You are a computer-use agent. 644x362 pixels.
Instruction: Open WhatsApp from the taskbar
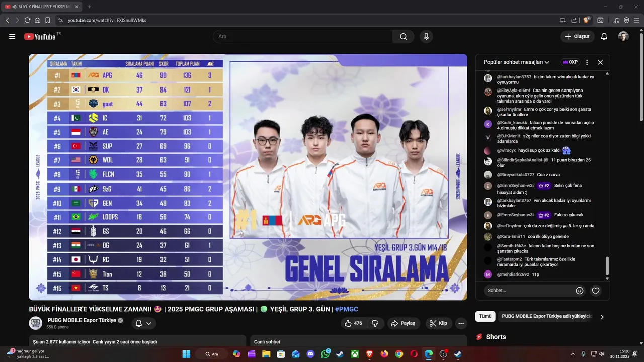pos(326,354)
